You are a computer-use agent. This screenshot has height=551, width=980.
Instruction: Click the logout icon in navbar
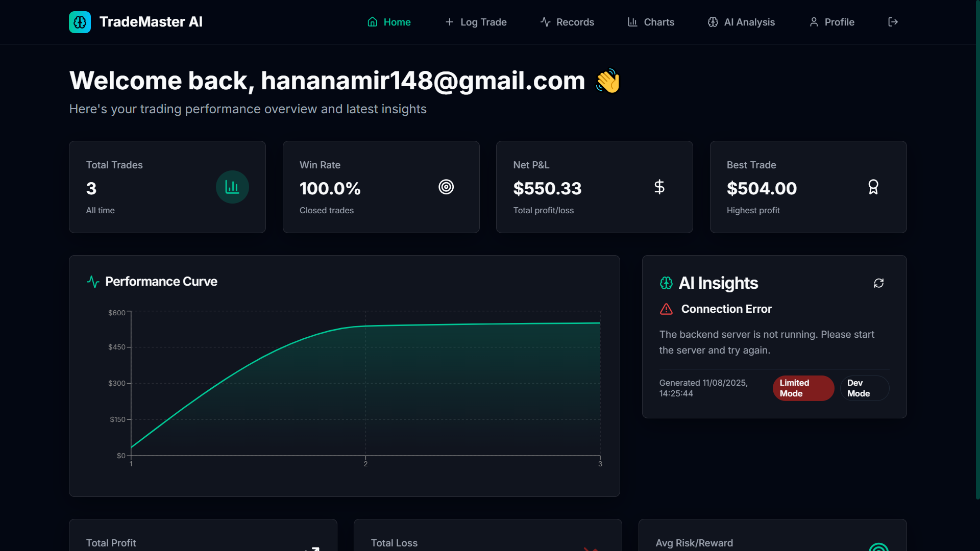(x=893, y=22)
